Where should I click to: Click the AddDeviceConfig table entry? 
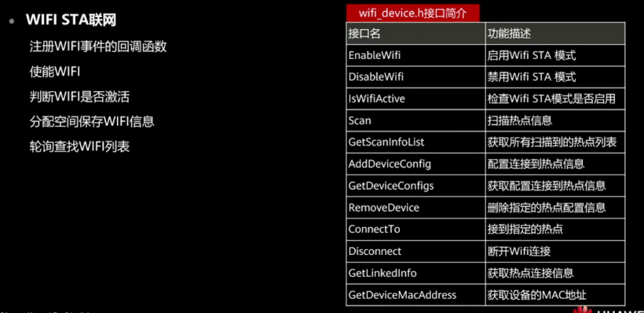click(415, 164)
